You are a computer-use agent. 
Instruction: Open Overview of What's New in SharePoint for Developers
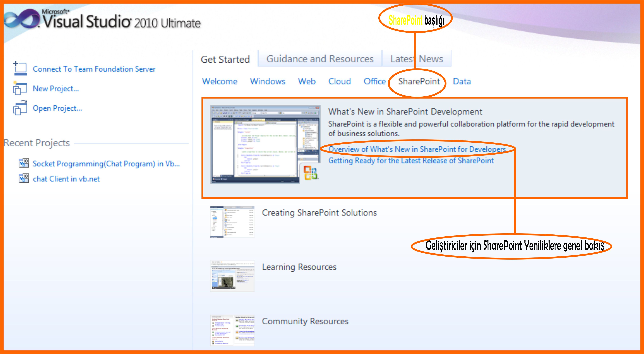click(x=417, y=149)
